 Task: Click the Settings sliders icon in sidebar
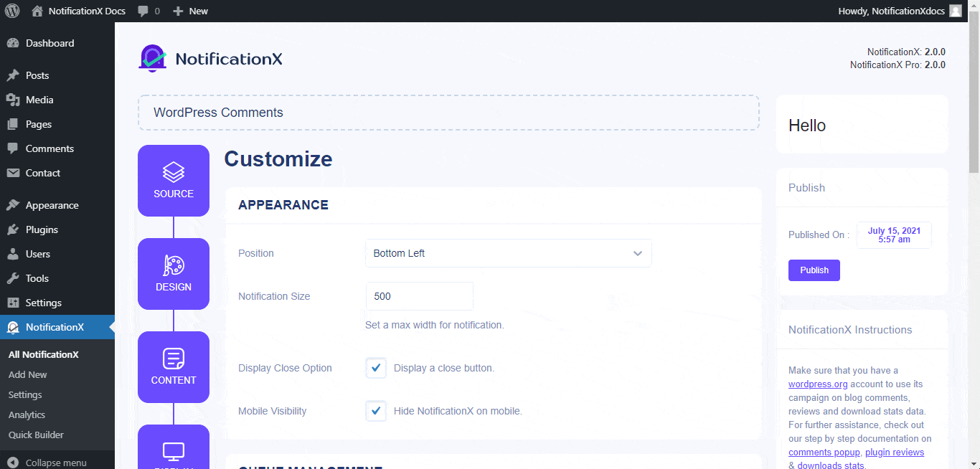[x=13, y=303]
